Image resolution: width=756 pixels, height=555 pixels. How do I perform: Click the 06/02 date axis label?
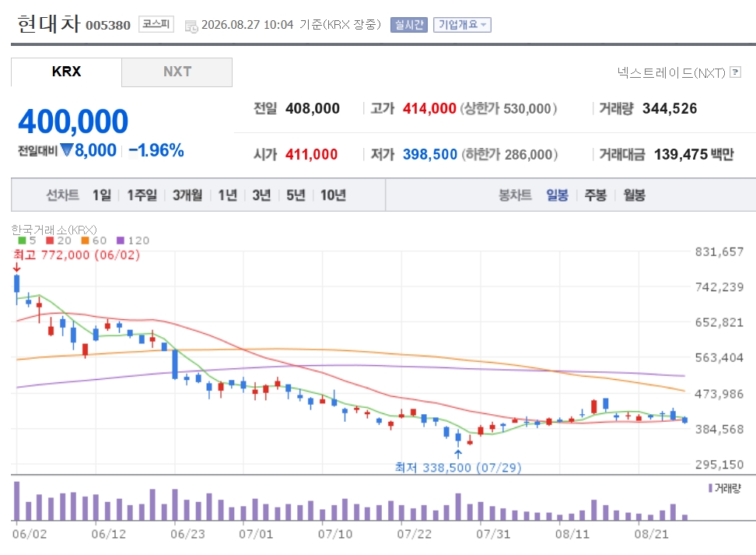click(30, 534)
